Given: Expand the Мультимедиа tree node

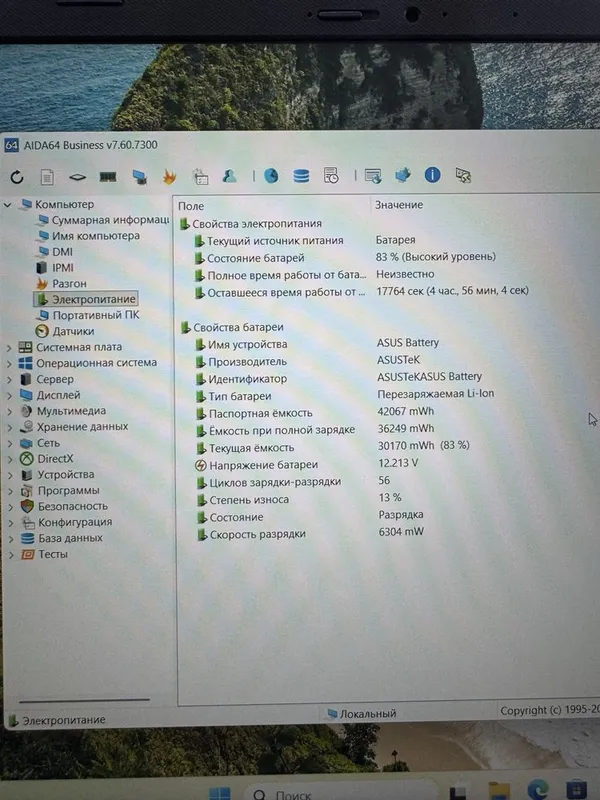Looking at the screenshot, I should (9, 411).
